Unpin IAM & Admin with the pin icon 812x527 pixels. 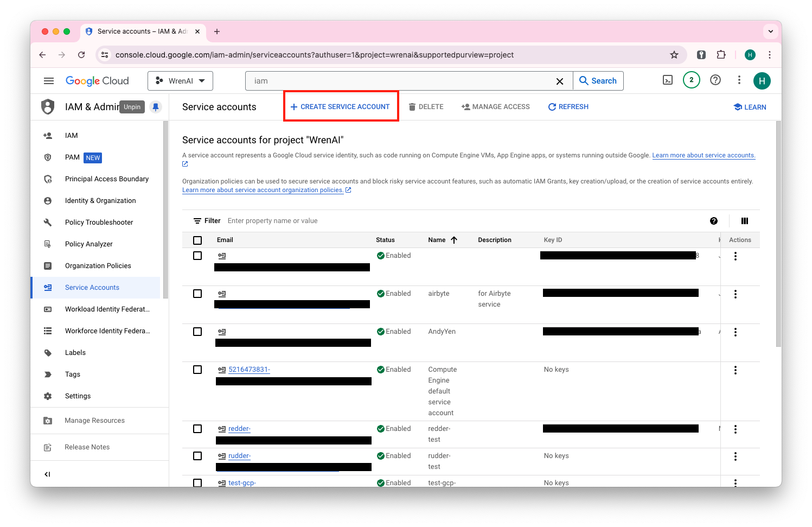[x=156, y=107]
